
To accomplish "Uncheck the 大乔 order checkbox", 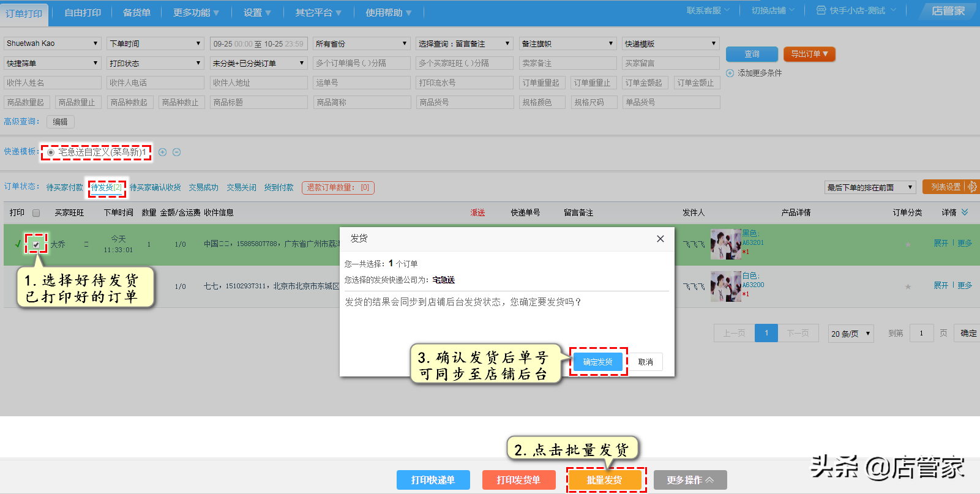I will [x=36, y=244].
